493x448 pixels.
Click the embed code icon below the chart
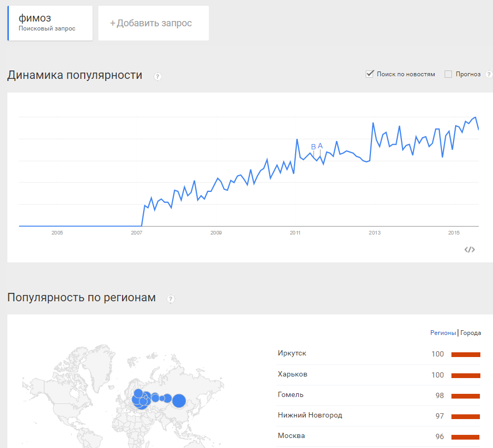point(469,250)
